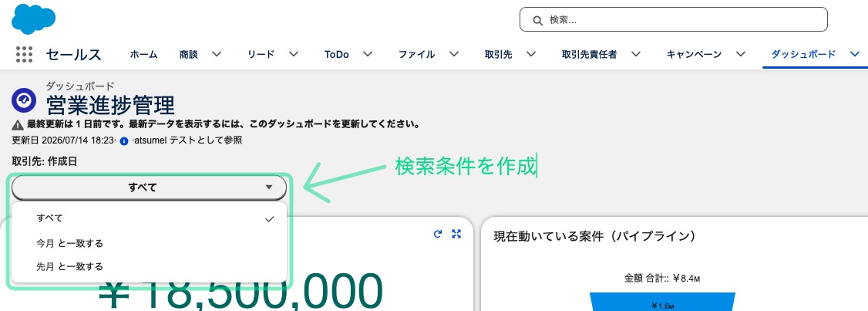The width and height of the screenshot is (868, 311).
Task: Open the キャンペーン tab
Action: click(x=695, y=54)
